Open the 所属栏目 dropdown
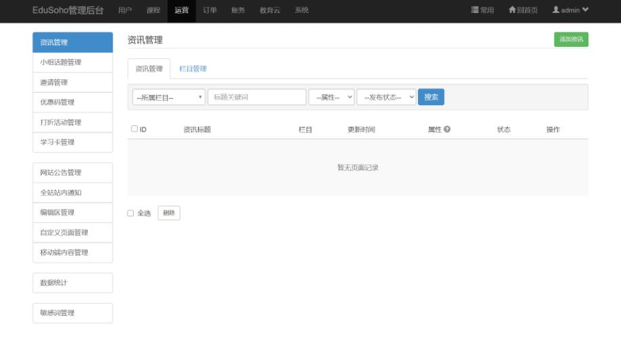This screenshot has height=364, width=621. [168, 98]
